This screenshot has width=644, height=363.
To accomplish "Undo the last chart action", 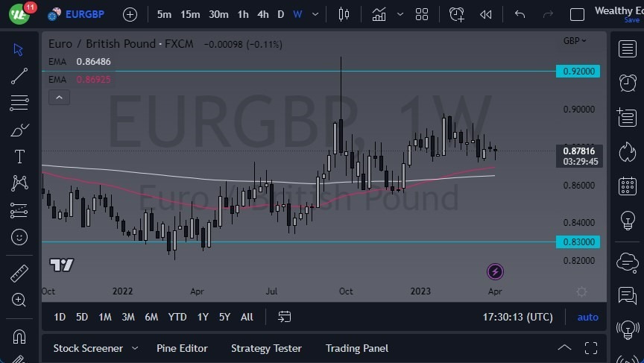I will [x=520, y=14].
